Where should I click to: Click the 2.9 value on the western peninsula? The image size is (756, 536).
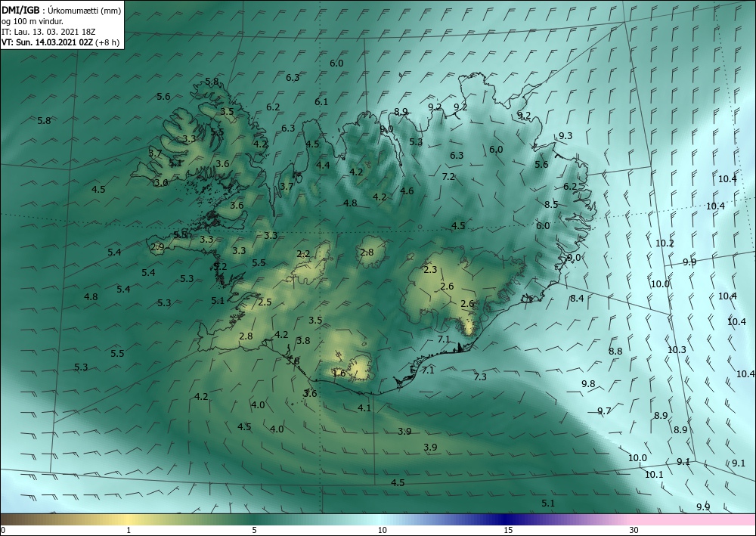coord(157,247)
